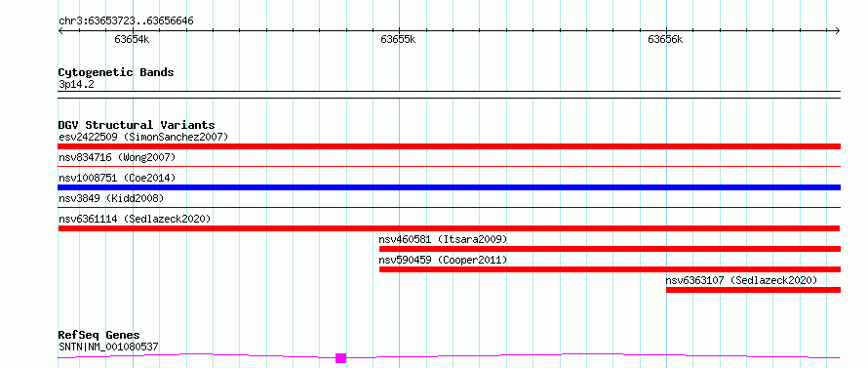
Task: Click the 63656k ruler mark
Action: 665,39
